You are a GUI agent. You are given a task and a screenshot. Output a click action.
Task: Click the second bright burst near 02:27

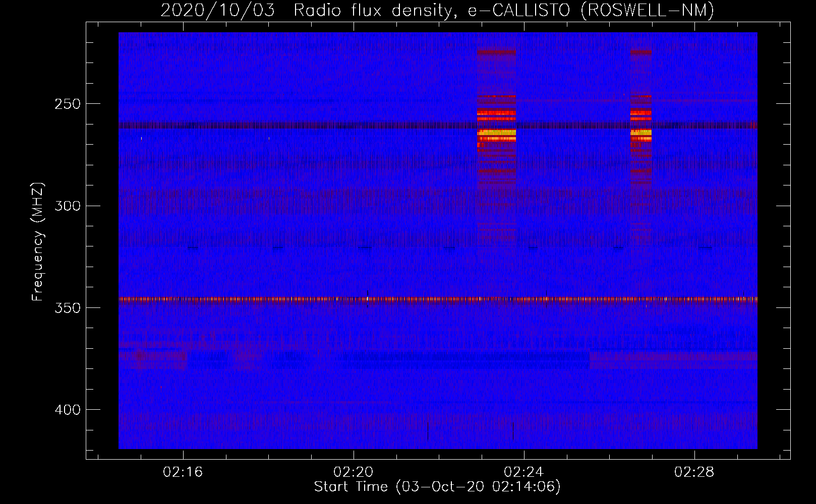[640, 134]
